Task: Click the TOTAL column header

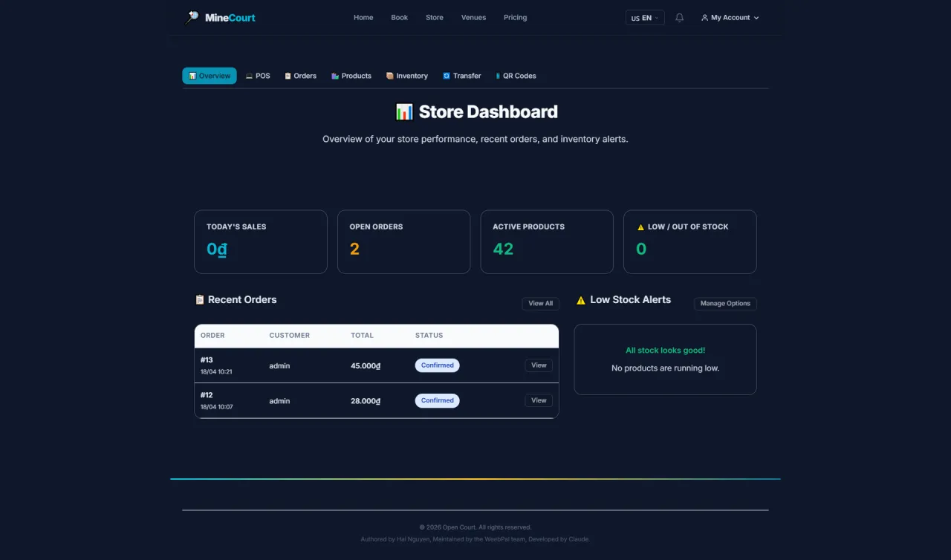Action: coord(362,336)
